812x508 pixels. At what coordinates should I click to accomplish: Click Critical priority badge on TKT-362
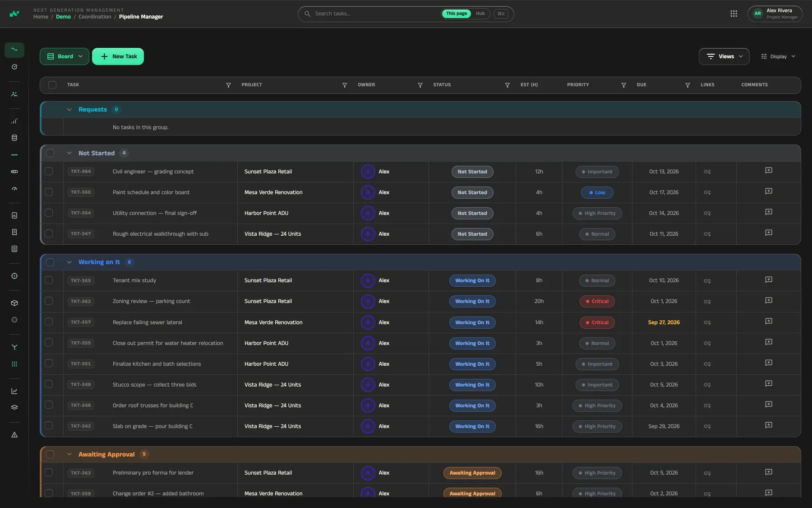[x=597, y=302]
